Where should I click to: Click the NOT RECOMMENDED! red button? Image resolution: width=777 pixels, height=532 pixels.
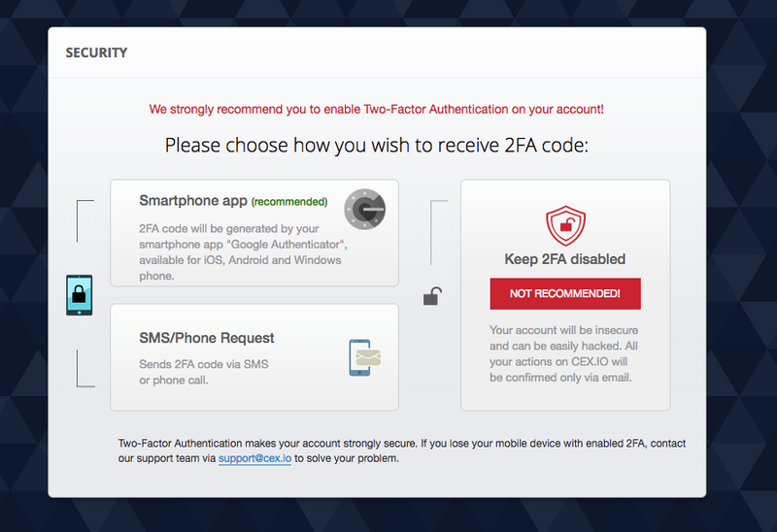565,294
